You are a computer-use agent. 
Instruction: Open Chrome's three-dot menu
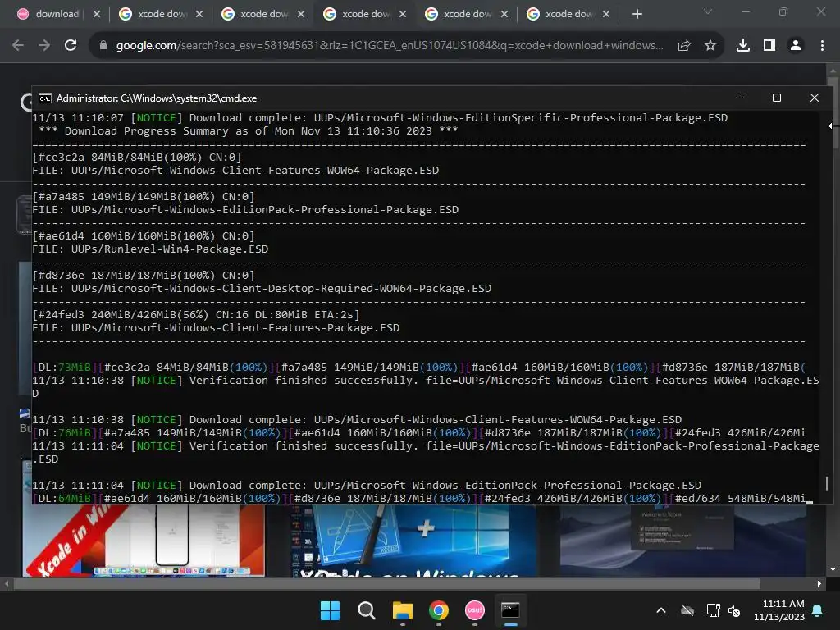(822, 46)
